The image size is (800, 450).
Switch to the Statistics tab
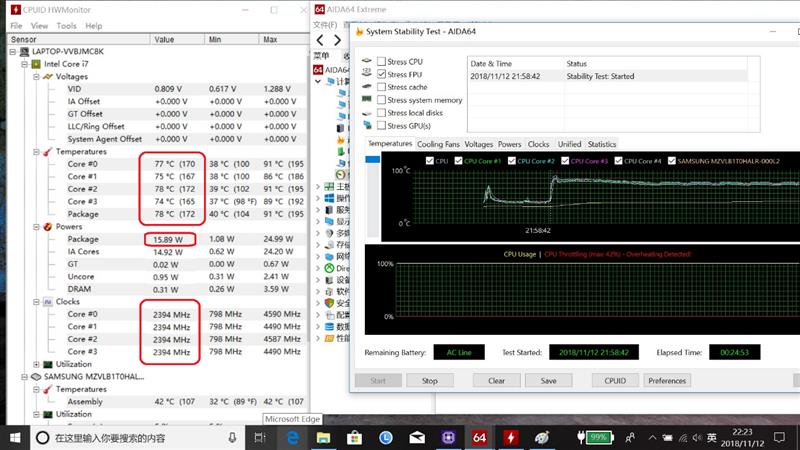pos(602,144)
